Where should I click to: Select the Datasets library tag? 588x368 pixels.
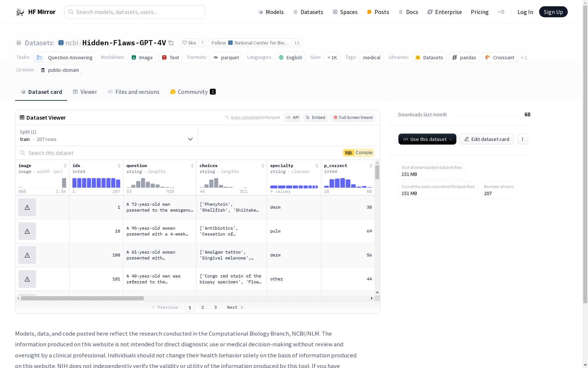tap(429, 57)
